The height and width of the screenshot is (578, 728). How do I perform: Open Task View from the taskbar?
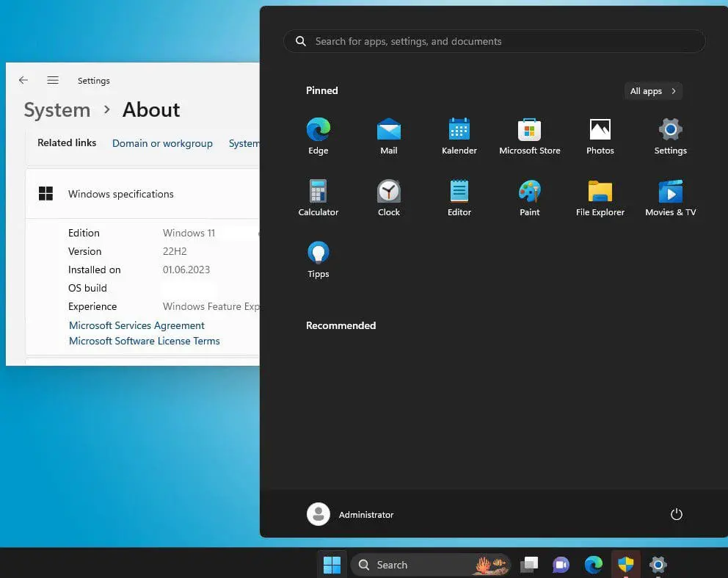[529, 564]
